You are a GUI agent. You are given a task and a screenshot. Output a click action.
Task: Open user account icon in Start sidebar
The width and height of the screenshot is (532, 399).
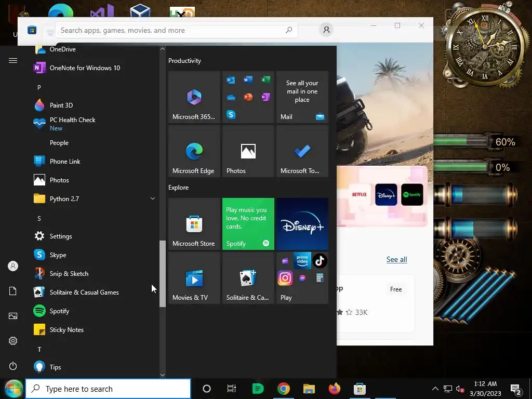(x=13, y=266)
